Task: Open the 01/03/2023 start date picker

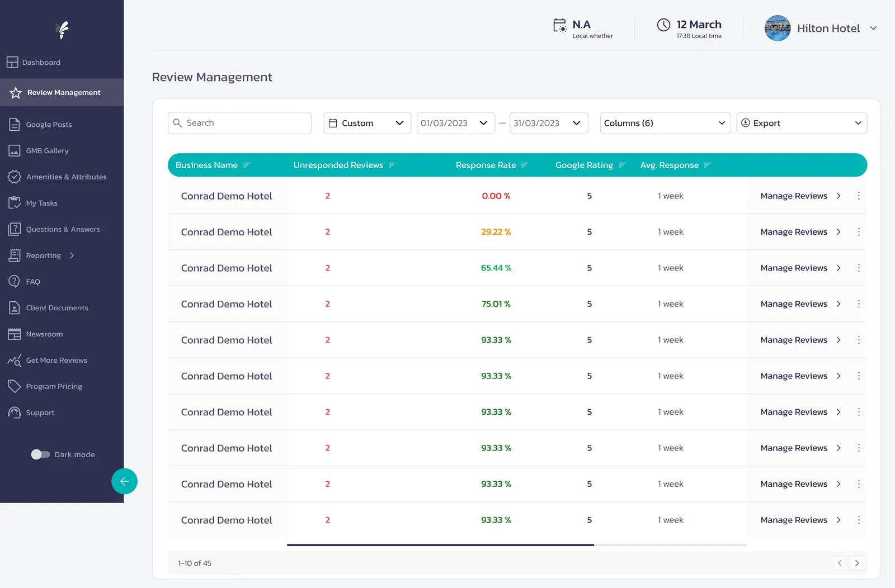Action: coord(455,123)
